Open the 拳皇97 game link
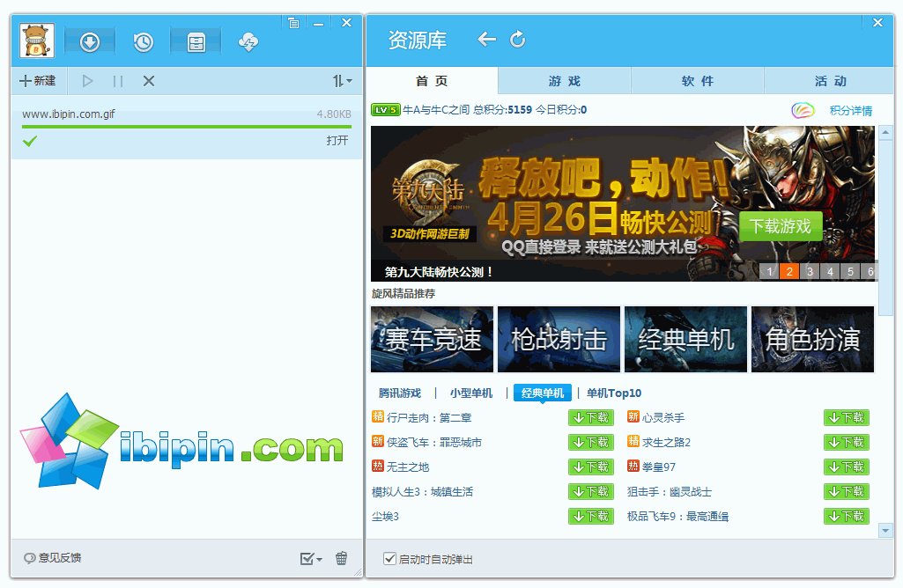 pyautogui.click(x=659, y=467)
